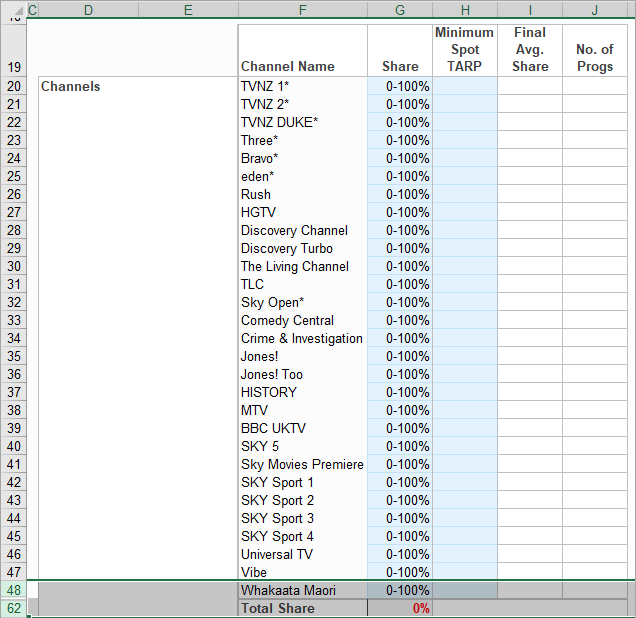Select the Discovery Turbo cell
The image size is (636, 618).
(x=303, y=248)
